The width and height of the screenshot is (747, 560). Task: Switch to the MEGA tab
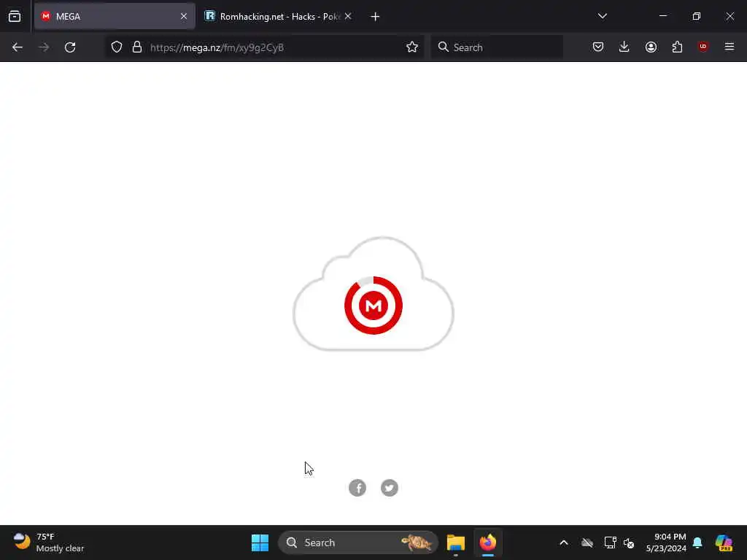point(115,16)
